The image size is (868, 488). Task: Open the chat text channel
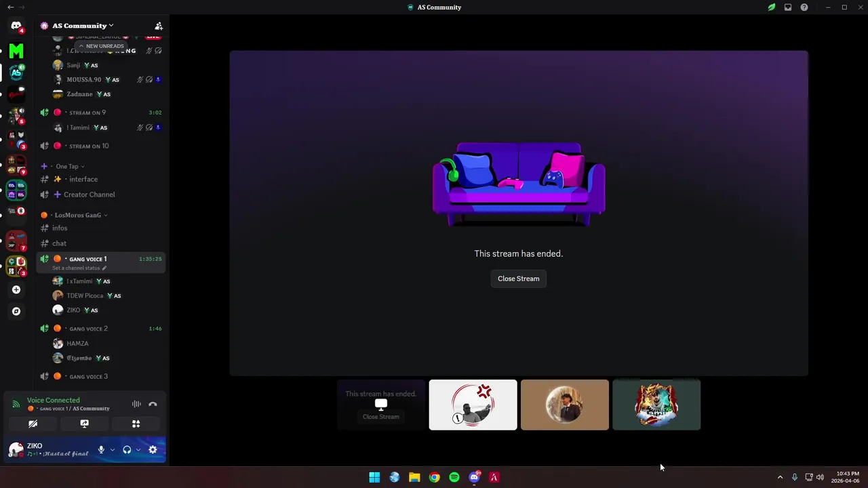[102, 243]
